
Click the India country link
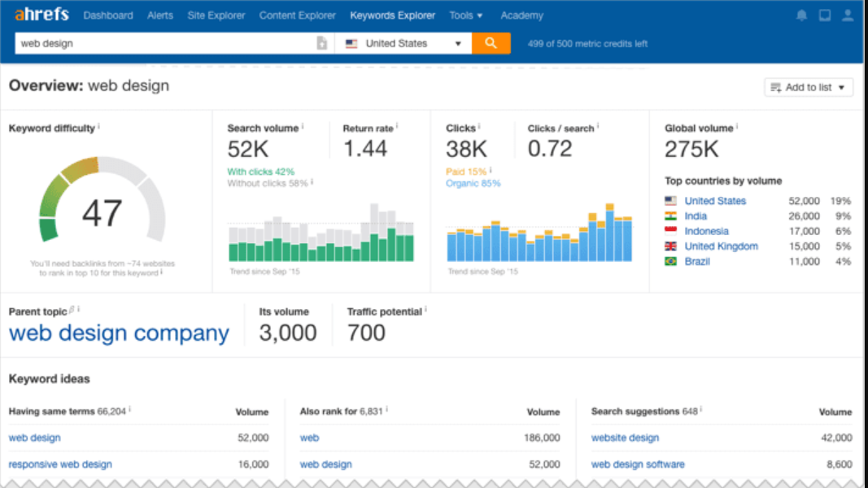(x=696, y=216)
